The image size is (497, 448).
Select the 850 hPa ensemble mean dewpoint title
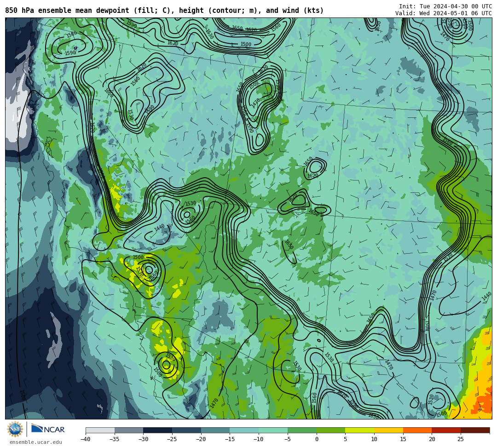pos(164,11)
